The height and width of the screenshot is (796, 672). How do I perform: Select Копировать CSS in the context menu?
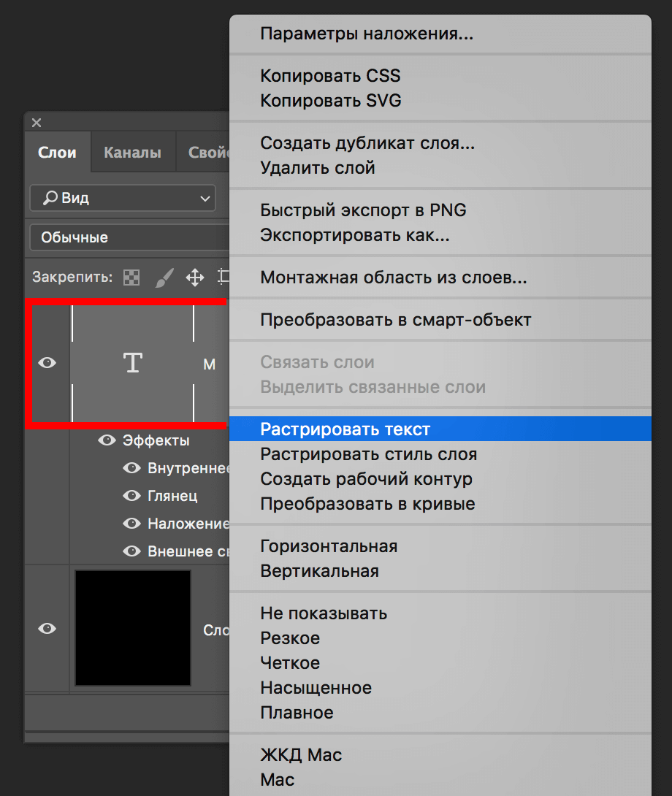(x=330, y=76)
